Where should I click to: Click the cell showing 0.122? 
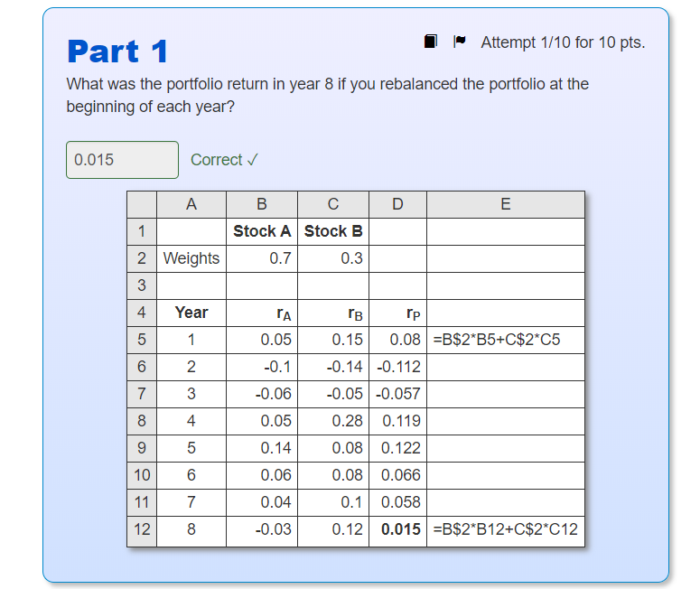(x=397, y=448)
